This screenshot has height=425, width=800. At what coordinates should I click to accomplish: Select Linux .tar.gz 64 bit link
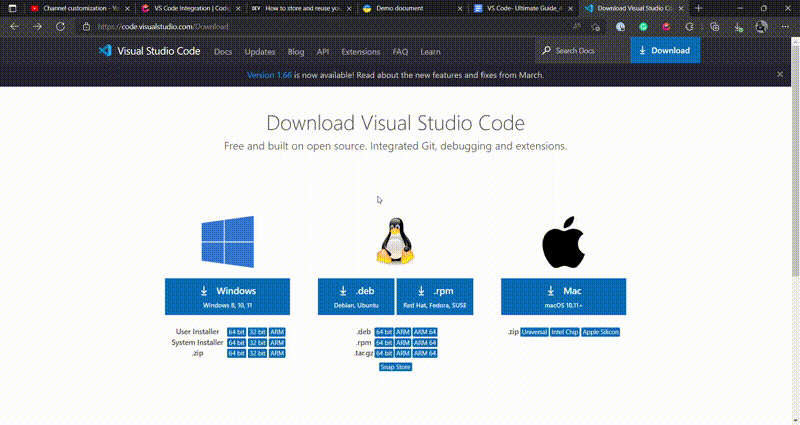click(384, 353)
